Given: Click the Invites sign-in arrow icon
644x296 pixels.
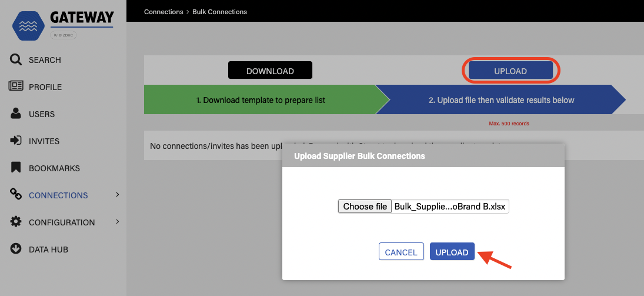Looking at the screenshot, I should (16, 141).
